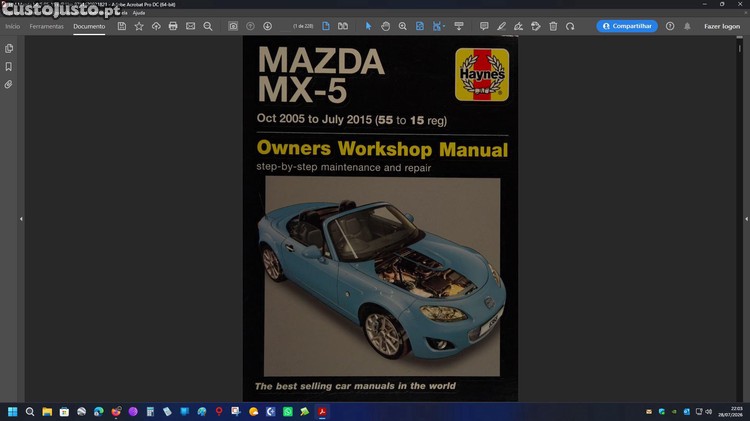
Task: Go to the next page arrow
Action: coord(267,26)
